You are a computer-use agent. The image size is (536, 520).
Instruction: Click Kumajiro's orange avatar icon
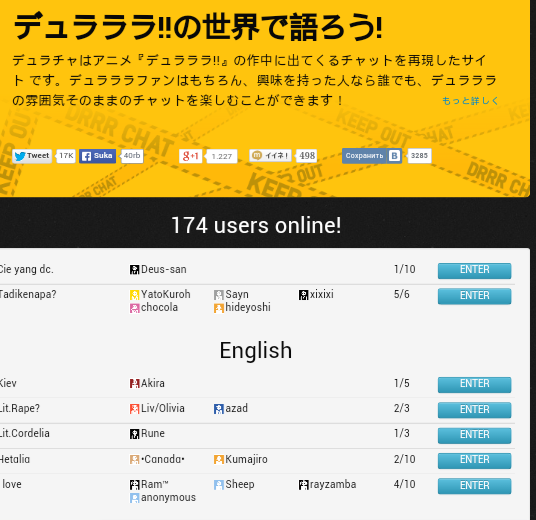click(x=219, y=459)
